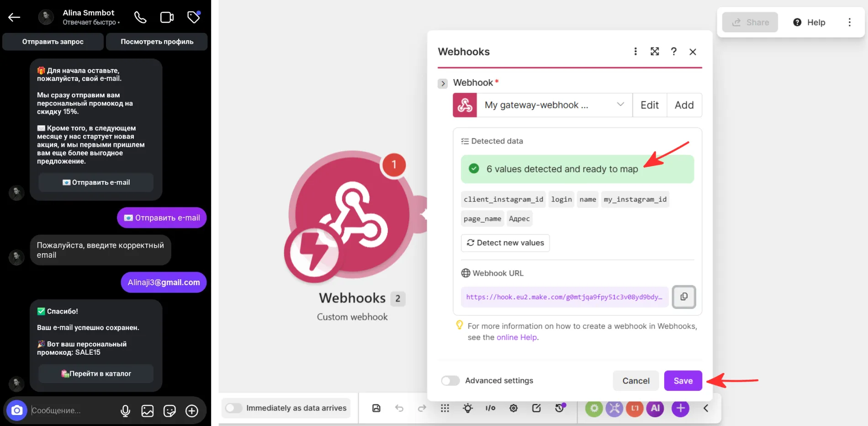Click the login value chip
The height and width of the screenshot is (426, 868).
click(x=561, y=199)
